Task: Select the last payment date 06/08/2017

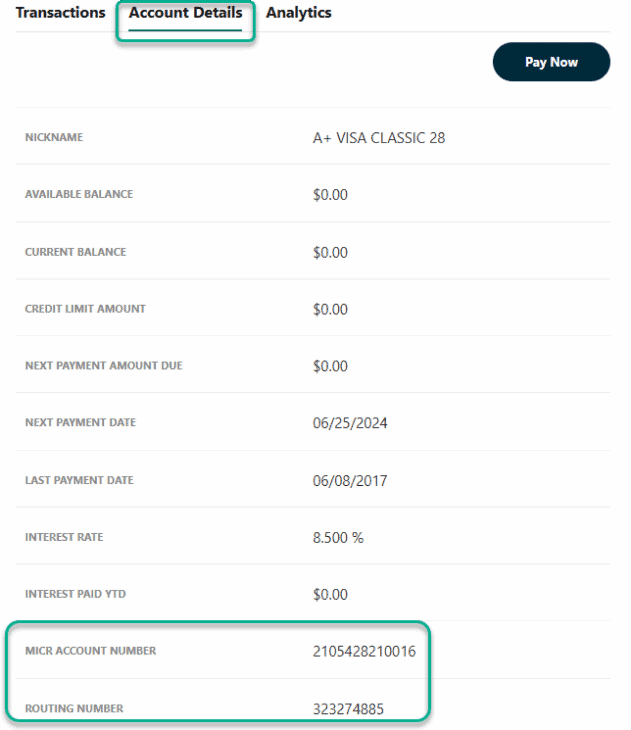Action: pos(350,481)
